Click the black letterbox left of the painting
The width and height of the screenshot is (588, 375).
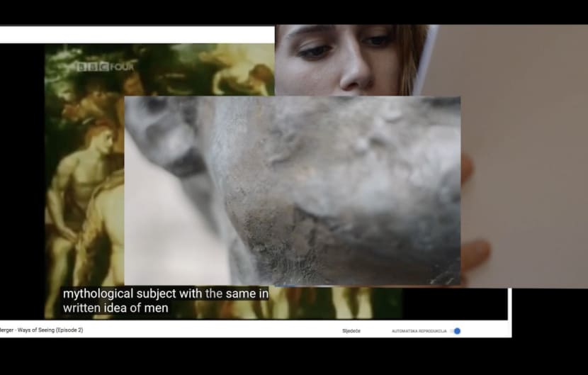[21, 177]
